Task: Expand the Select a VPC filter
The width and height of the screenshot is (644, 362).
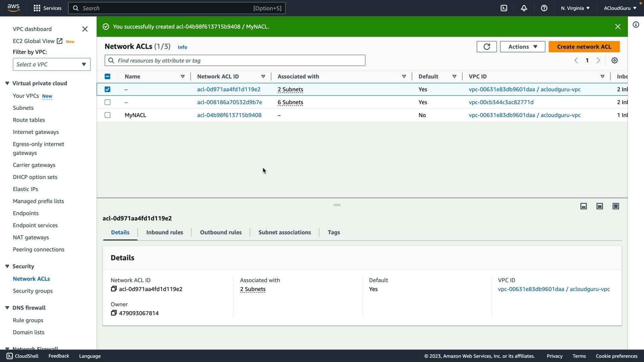Action: click(52, 64)
